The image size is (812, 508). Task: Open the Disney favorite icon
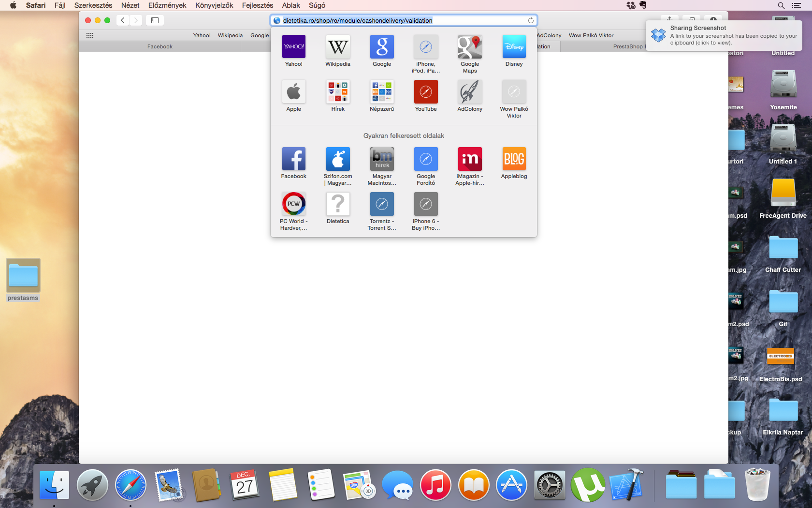pyautogui.click(x=514, y=46)
